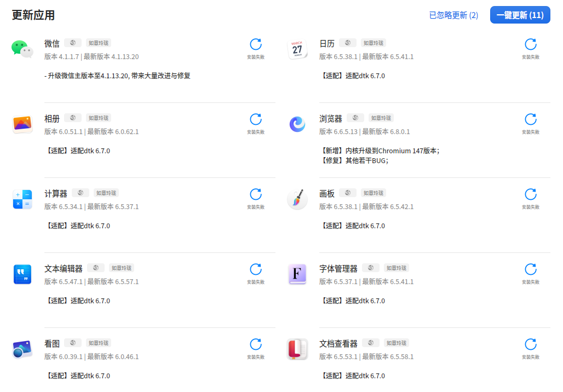Click version text 最新版本 6.5.57.1
Image resolution: width=563 pixels, height=392 pixels.
click(x=113, y=282)
